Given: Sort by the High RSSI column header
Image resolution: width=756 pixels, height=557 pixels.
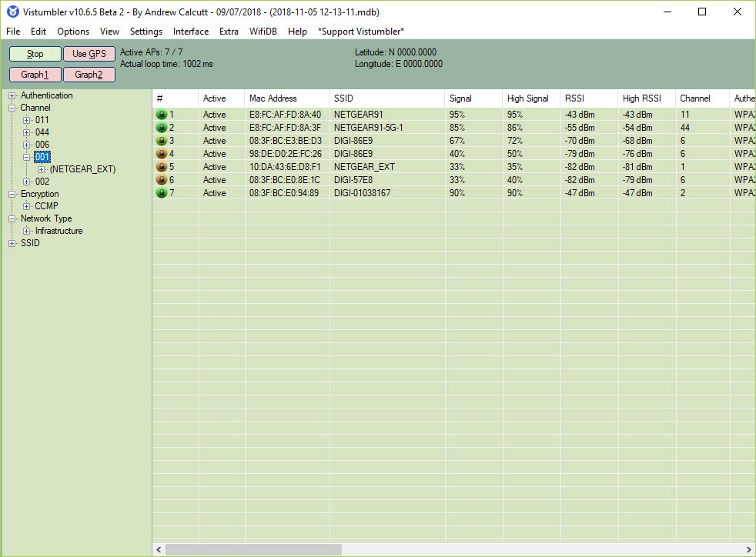Looking at the screenshot, I should (x=647, y=98).
